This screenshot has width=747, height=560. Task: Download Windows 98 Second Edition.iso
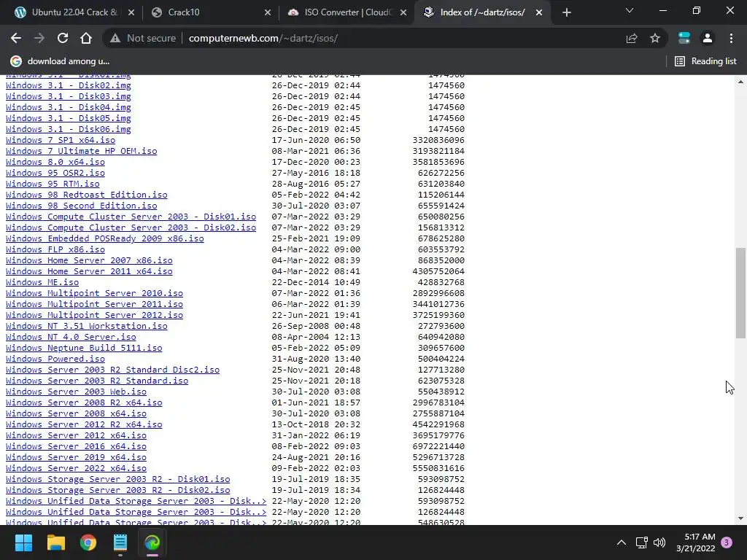coord(82,206)
